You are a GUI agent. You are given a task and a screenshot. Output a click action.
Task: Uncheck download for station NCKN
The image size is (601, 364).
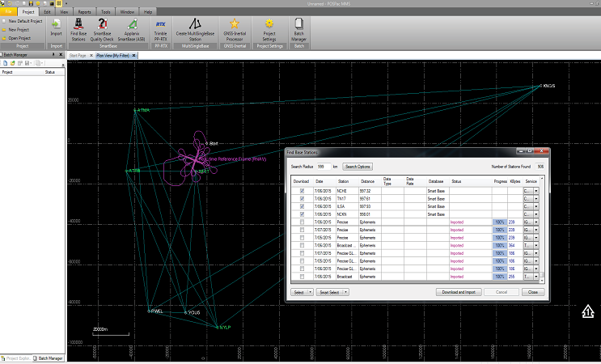click(x=302, y=214)
